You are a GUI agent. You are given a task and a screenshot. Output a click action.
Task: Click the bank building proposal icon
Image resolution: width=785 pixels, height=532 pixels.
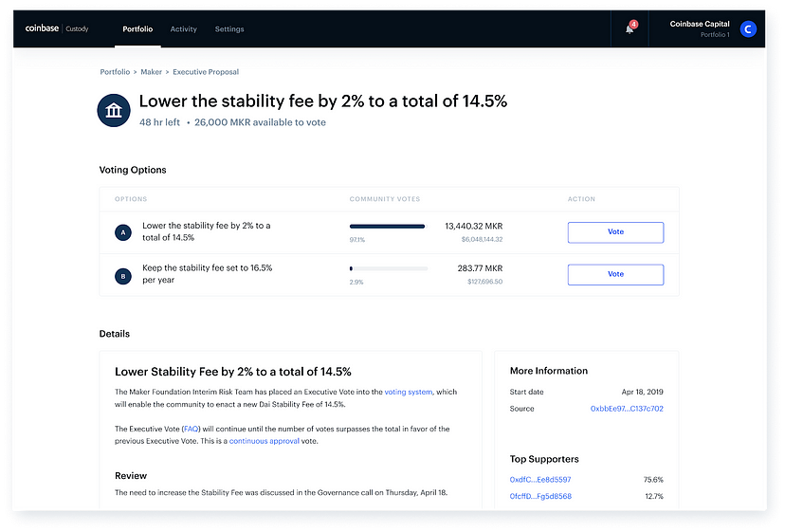tap(114, 110)
